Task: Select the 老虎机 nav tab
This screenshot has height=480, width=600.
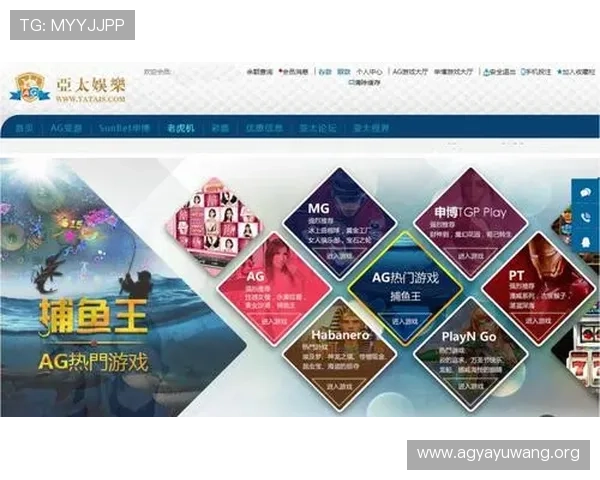Action: [181, 128]
